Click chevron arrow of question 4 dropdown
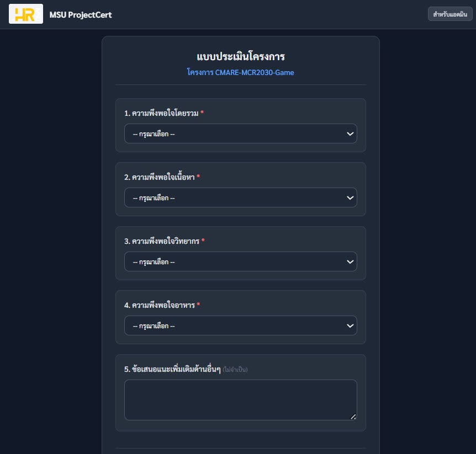The image size is (476, 454). 350,325
